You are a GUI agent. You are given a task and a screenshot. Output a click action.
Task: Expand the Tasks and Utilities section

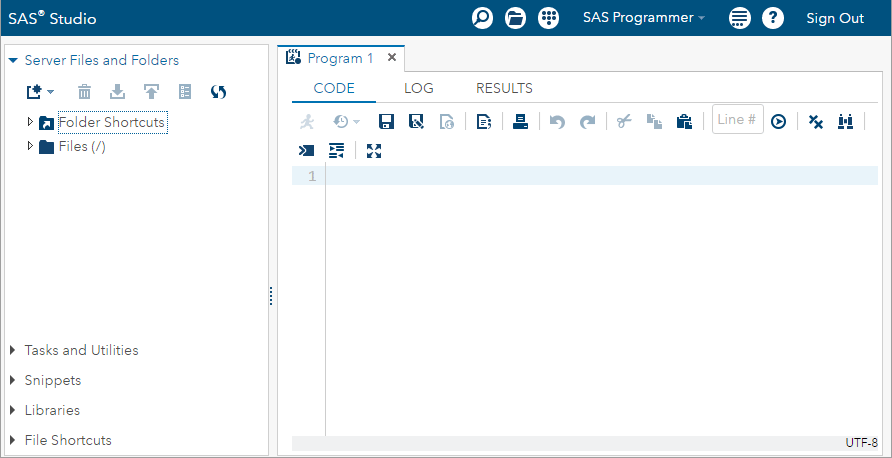(x=13, y=350)
